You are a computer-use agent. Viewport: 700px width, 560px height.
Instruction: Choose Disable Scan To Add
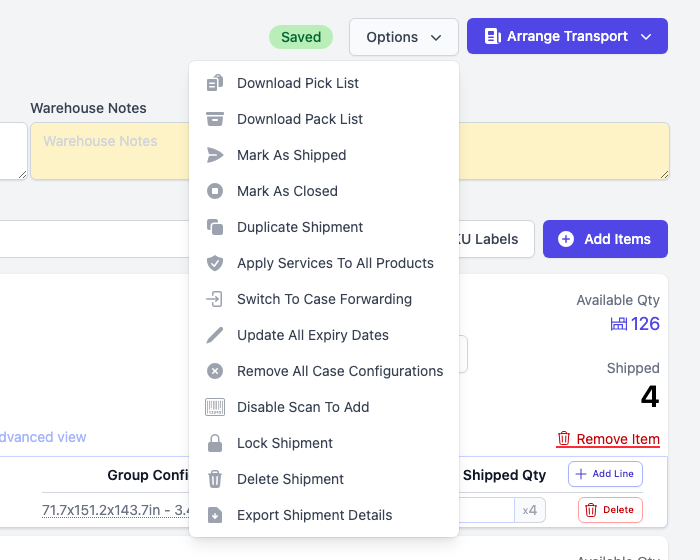click(324, 407)
